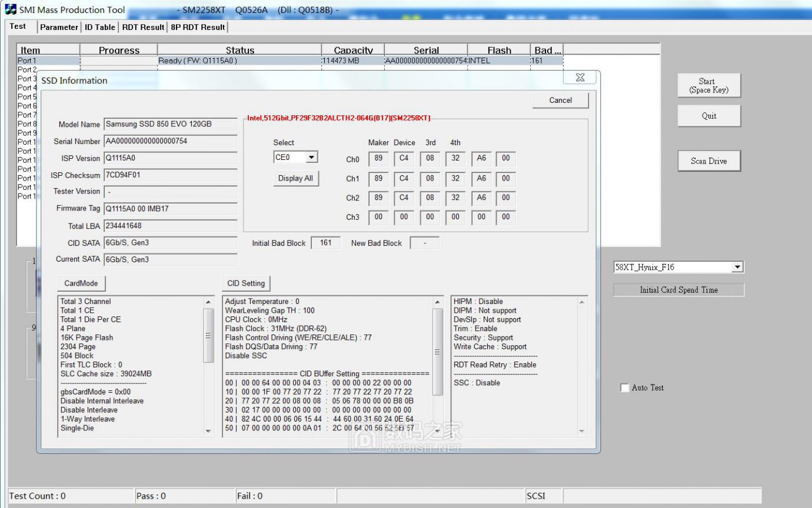Click up arrow in HIPM info scrollbar
The width and height of the screenshot is (812, 508).
click(581, 302)
